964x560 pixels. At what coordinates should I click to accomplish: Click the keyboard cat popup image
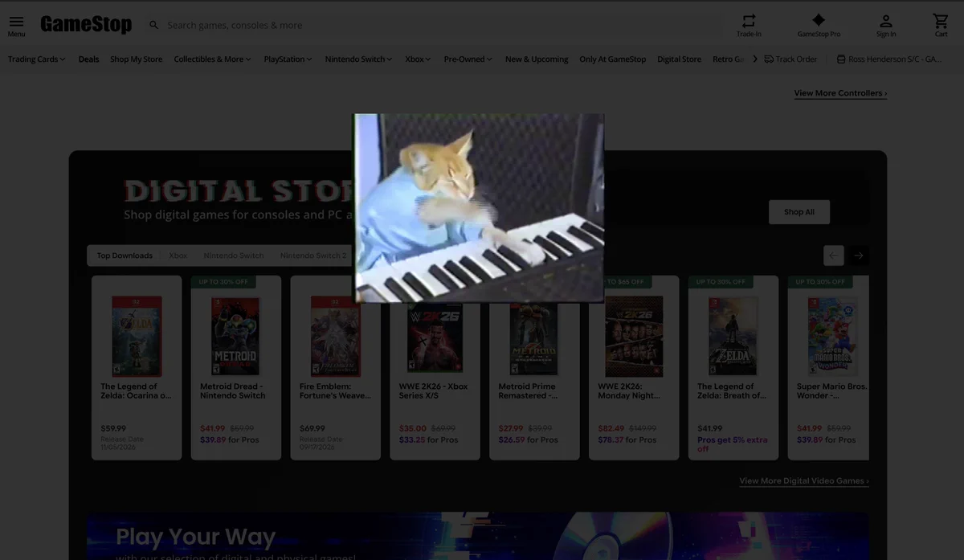coord(480,207)
